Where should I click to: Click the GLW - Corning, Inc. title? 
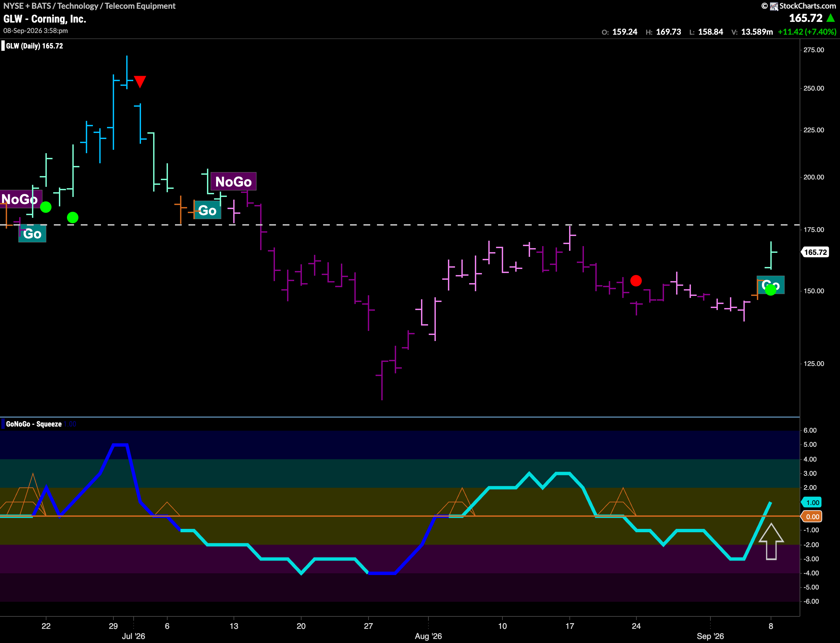45,19
